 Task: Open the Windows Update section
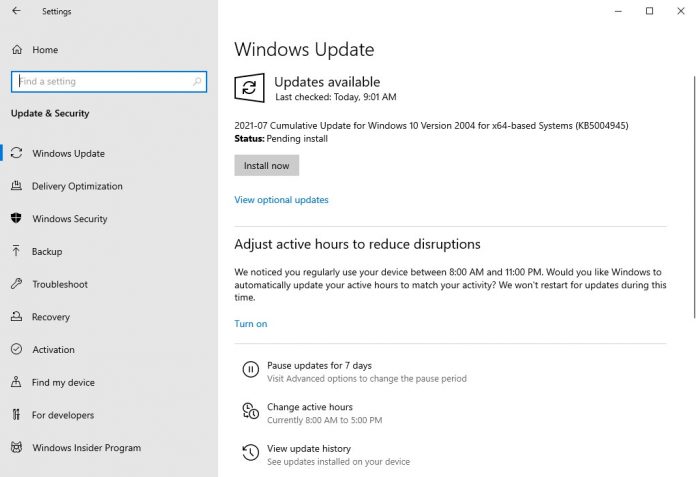tap(68, 154)
